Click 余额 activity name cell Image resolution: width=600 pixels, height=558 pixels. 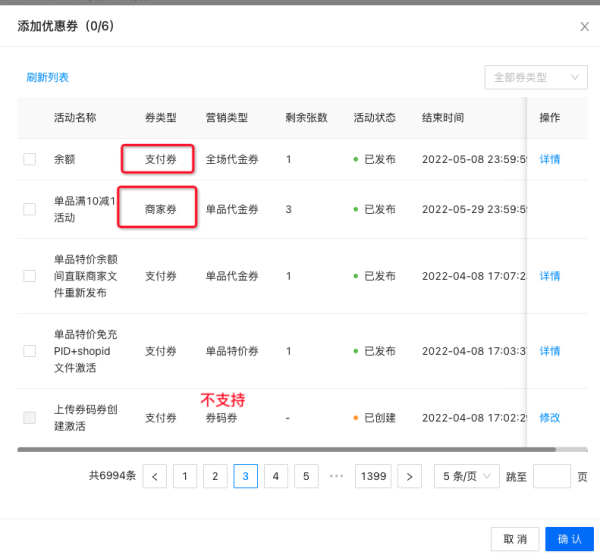(64, 159)
